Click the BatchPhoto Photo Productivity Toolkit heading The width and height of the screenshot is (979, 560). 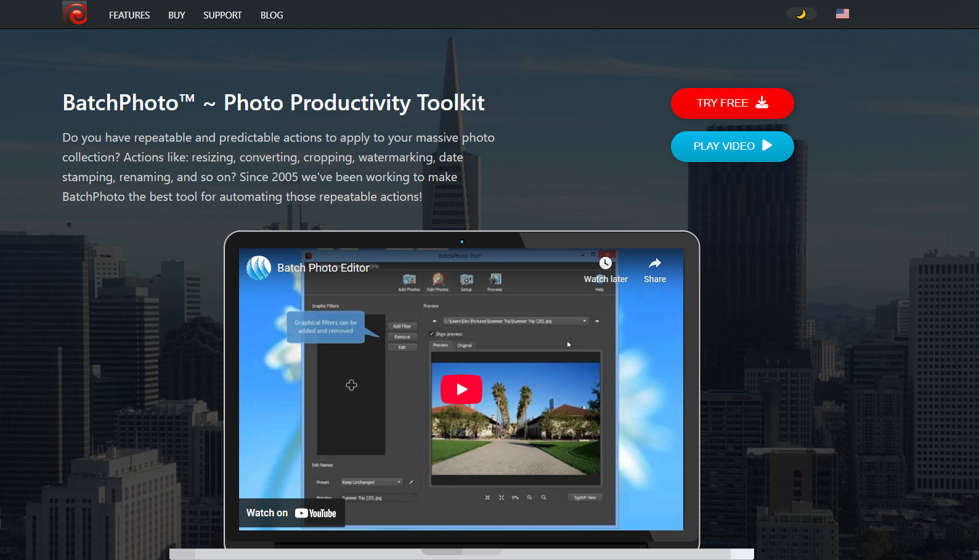click(274, 103)
